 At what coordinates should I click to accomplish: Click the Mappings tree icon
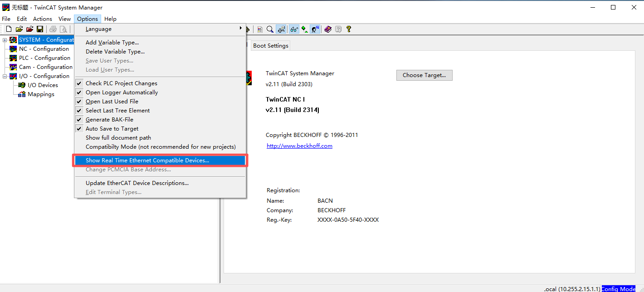22,94
